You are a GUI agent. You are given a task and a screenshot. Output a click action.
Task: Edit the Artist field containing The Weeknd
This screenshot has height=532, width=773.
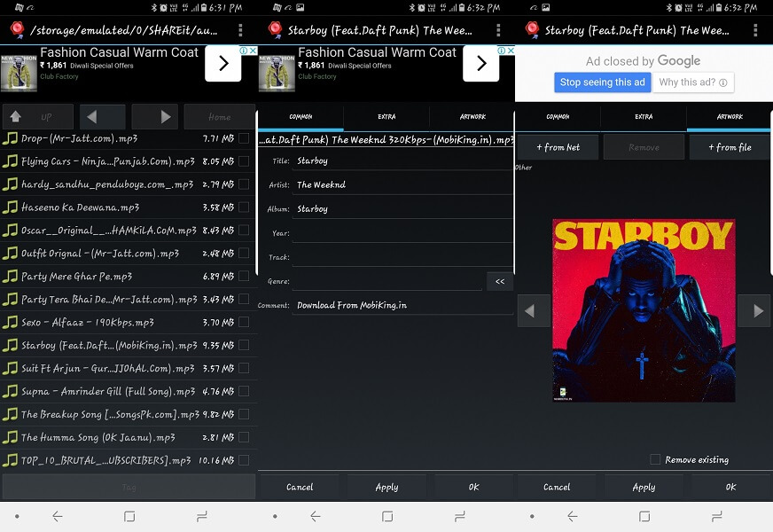[402, 185]
